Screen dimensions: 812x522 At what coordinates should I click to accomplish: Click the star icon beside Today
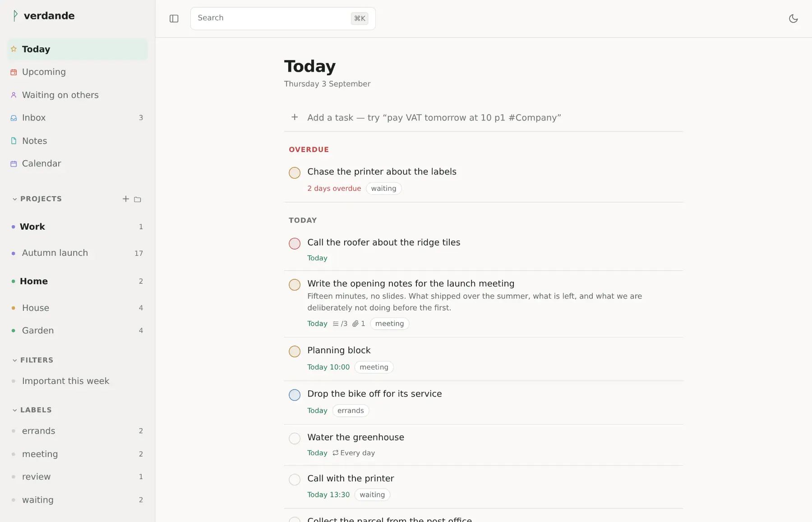click(x=14, y=49)
